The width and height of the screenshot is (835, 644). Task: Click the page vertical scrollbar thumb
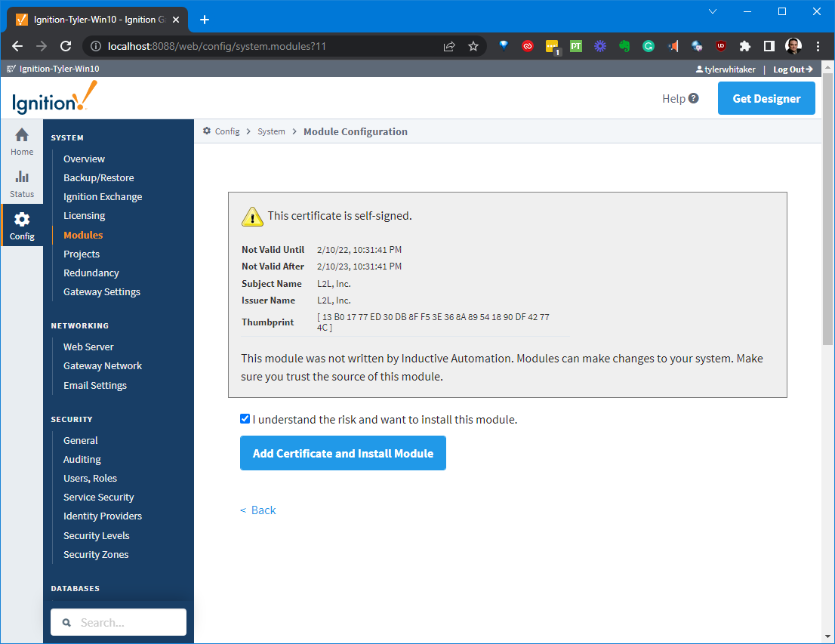827,209
